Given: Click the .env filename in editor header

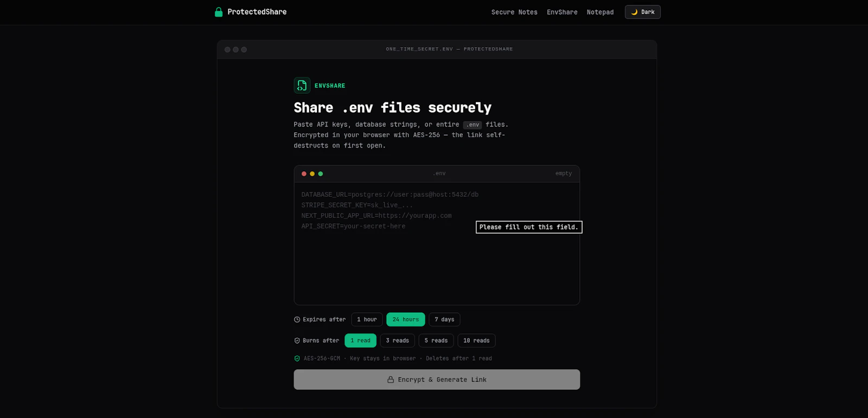Looking at the screenshot, I should pyautogui.click(x=439, y=173).
